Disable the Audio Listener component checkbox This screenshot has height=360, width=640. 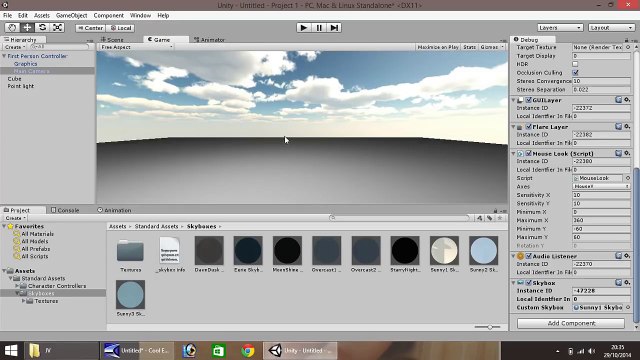[x=528, y=256]
